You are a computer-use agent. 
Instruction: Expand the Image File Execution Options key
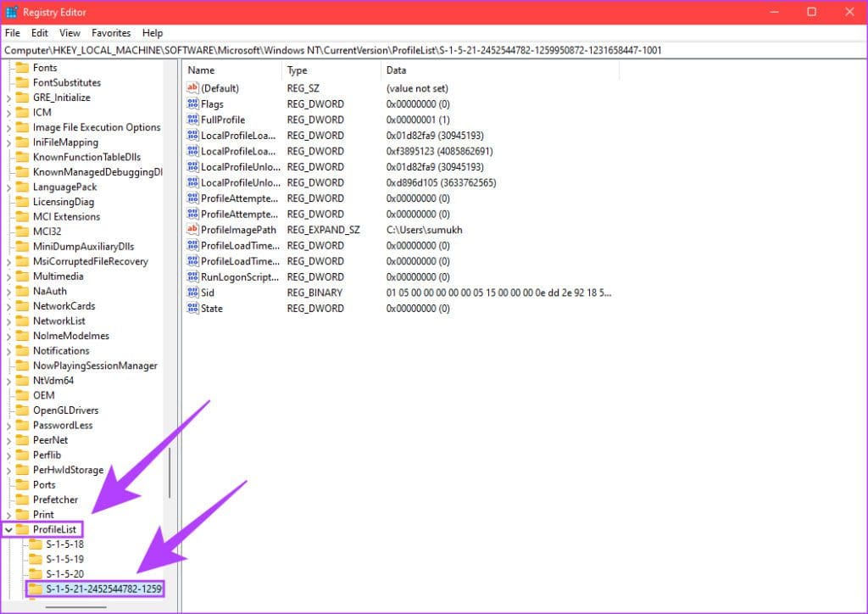[8, 127]
